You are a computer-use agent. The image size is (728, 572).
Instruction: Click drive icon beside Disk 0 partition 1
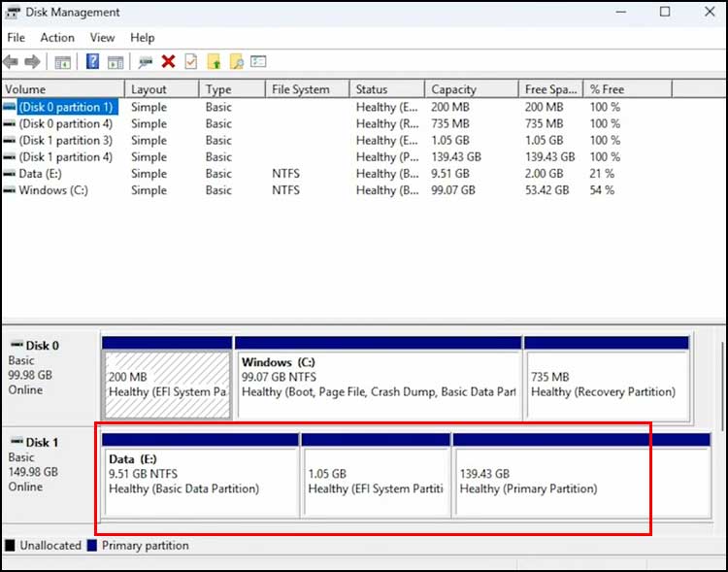point(10,107)
